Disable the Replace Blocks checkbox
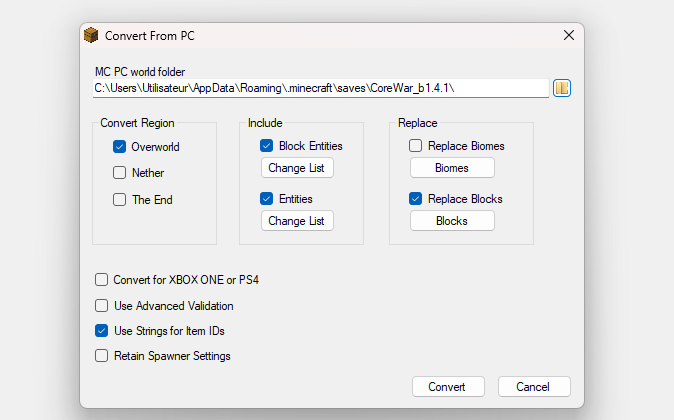Screen dimensions: 674x420 [415, 199]
